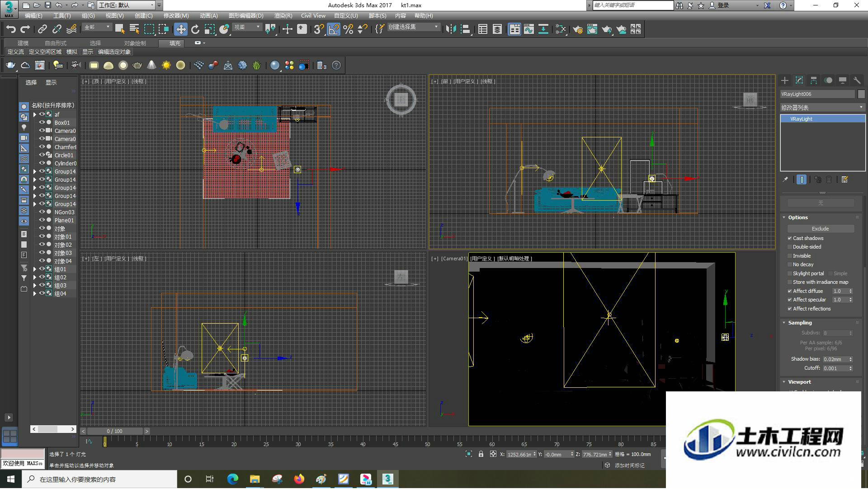Open the 全部 selection filter dropdown
The height and width of the screenshot is (489, 868).
[x=97, y=27]
